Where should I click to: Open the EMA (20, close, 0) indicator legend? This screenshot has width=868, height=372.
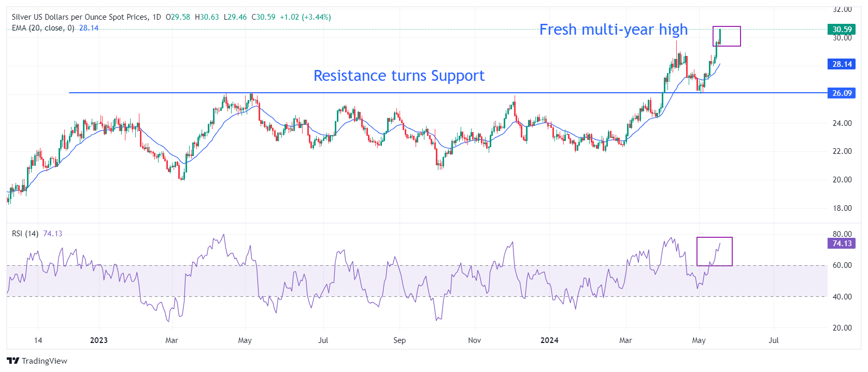pyautogui.click(x=43, y=28)
